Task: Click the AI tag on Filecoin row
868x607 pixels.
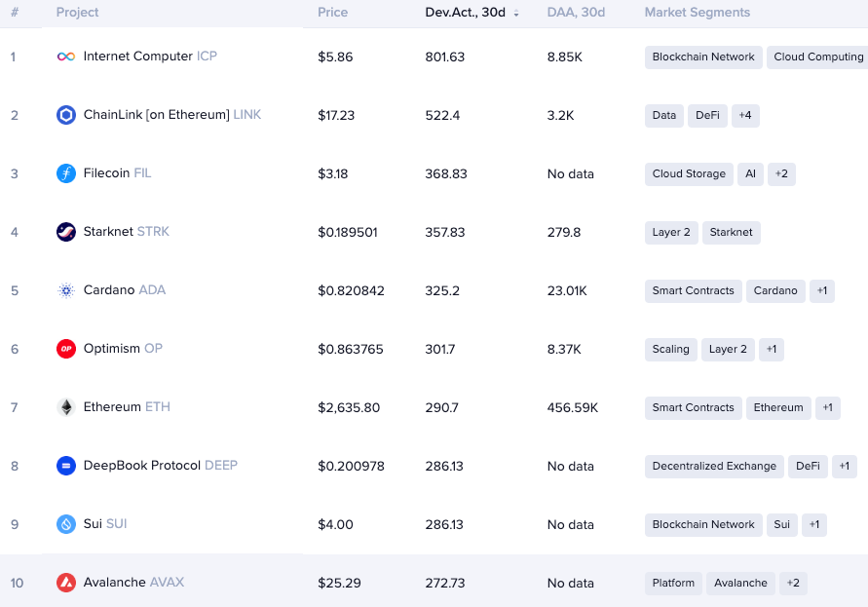Action: tap(750, 173)
